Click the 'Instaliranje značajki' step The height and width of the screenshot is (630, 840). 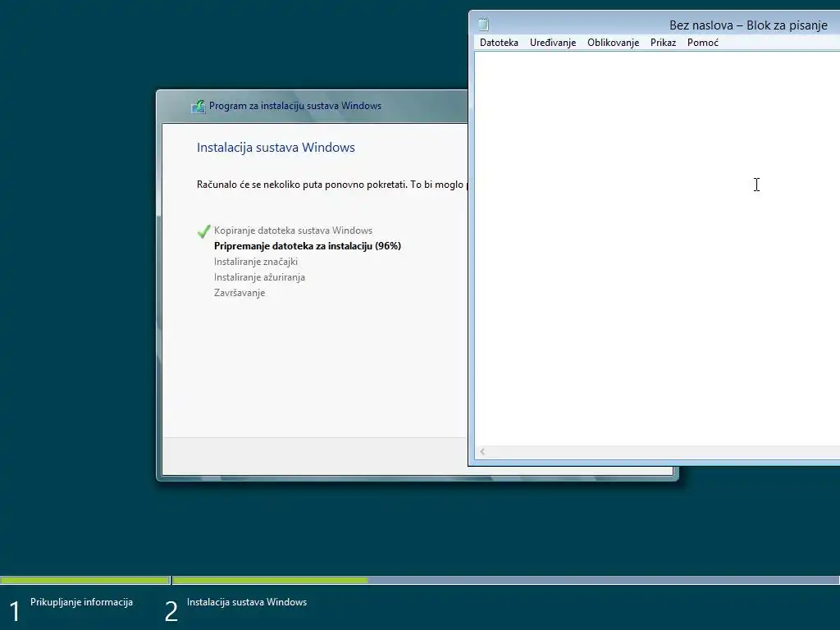(256, 262)
